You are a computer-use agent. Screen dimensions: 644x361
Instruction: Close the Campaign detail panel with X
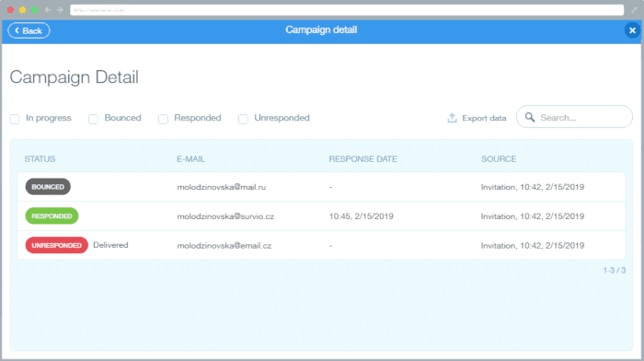tap(632, 30)
